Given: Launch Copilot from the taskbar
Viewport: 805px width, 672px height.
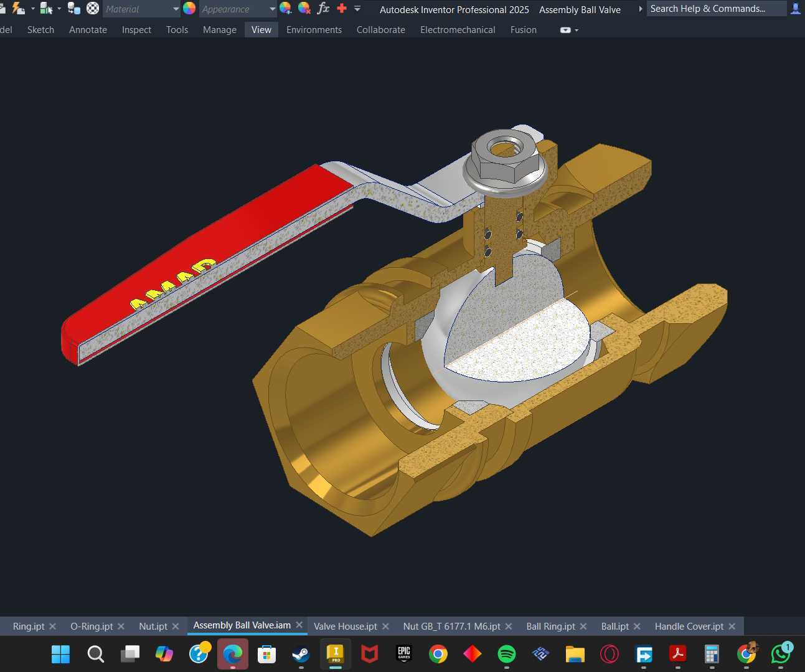Looking at the screenshot, I should tap(164, 654).
